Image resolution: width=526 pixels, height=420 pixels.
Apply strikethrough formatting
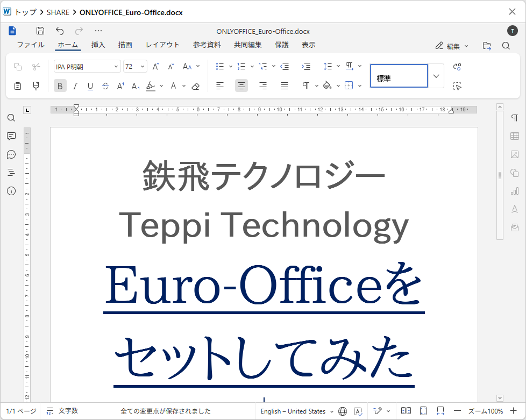point(105,86)
